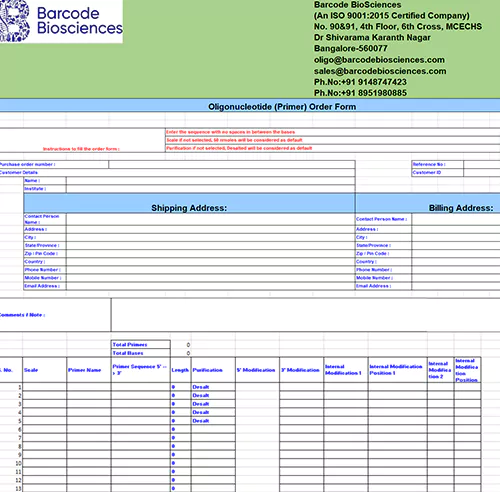Select the sales@barcodebiosciences.com email address
This screenshot has height=492, width=500.
tap(380, 71)
